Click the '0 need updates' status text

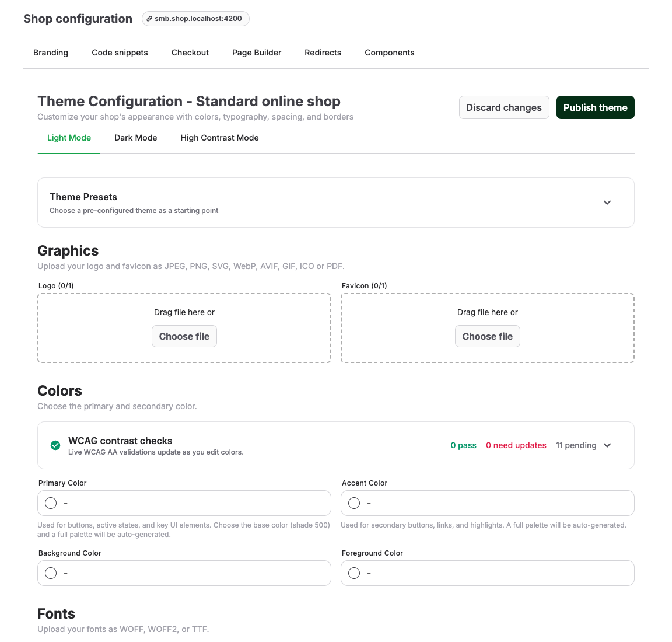click(516, 445)
